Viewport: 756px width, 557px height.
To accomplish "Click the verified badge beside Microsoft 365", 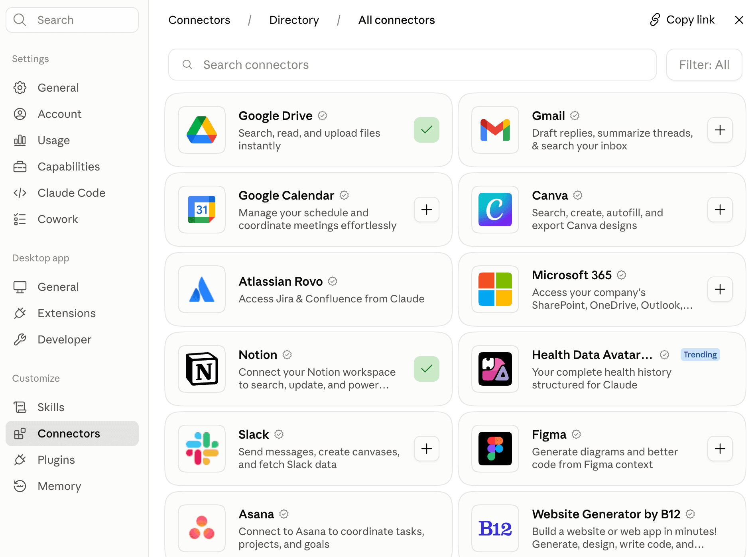I will [621, 275].
